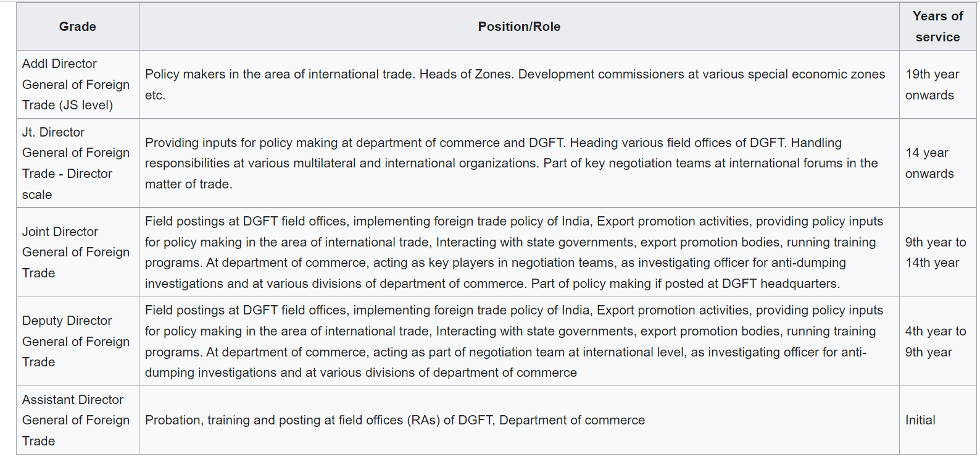Screen dimensions: 980x459
Task: Click the '14 year onwards' cell
Action: point(929,163)
